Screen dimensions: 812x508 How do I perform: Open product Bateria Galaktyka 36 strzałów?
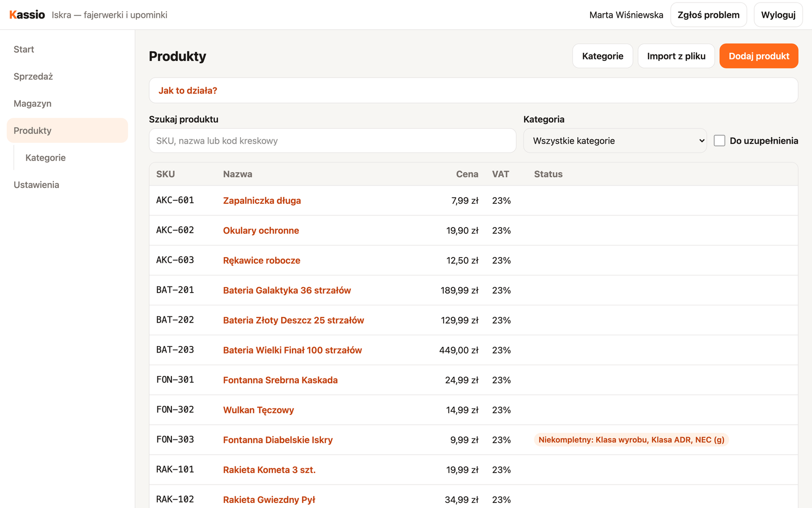[x=287, y=291]
